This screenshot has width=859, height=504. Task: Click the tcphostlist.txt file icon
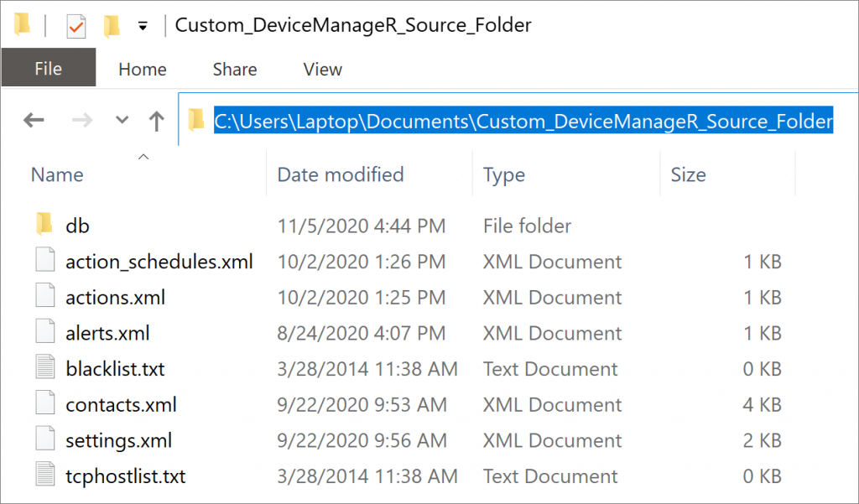[45, 476]
